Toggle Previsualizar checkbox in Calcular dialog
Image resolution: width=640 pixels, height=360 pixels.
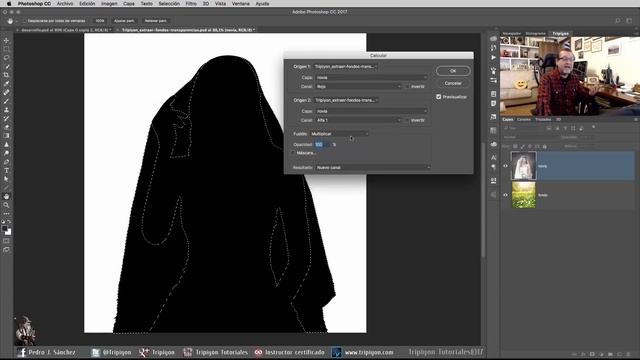[438, 97]
